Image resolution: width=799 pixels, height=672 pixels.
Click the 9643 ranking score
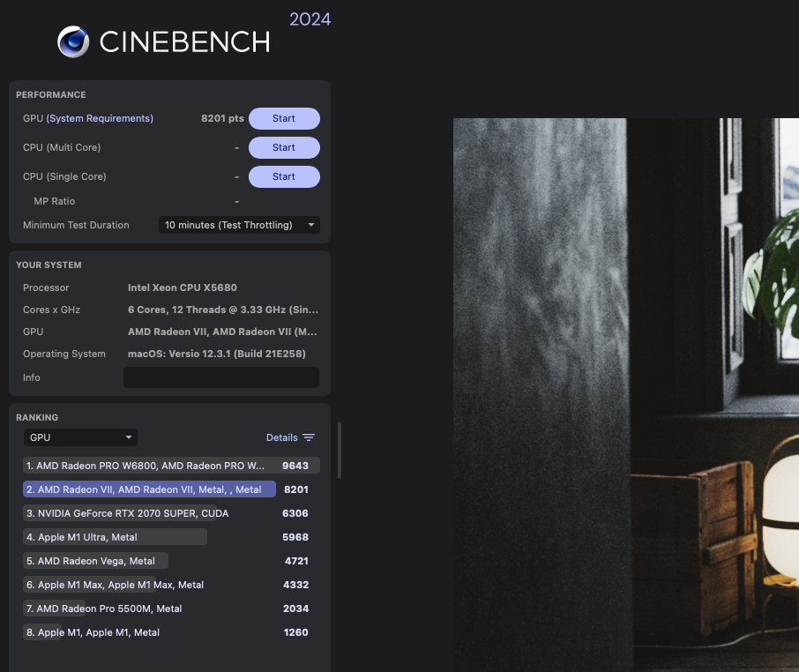coord(295,466)
